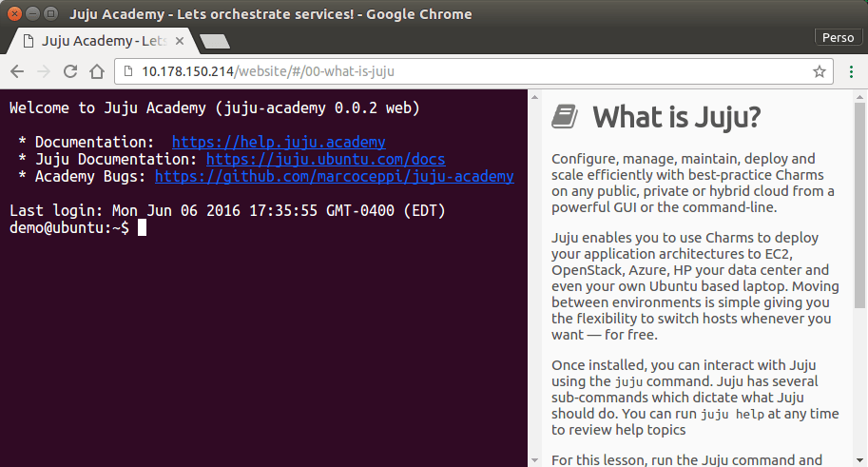This screenshot has width=868, height=467.
Task: Click the book icon beside What is Juju?
Action: pos(565,117)
